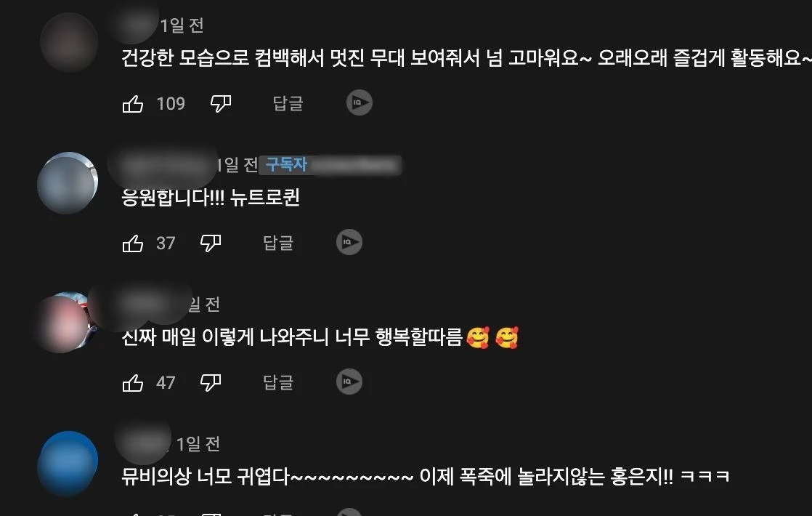Open blue avatar of 뮤비의상 commenter
The height and width of the screenshot is (516, 812).
tap(68, 463)
